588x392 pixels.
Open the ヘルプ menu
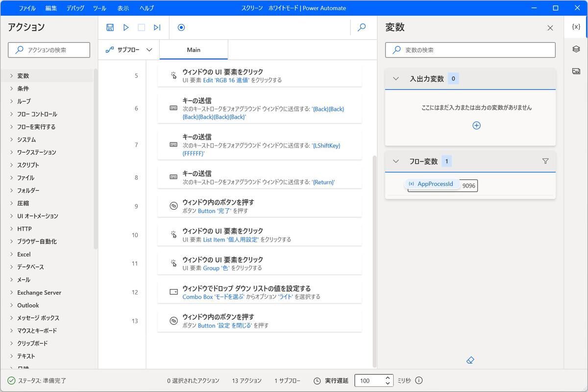click(x=147, y=8)
